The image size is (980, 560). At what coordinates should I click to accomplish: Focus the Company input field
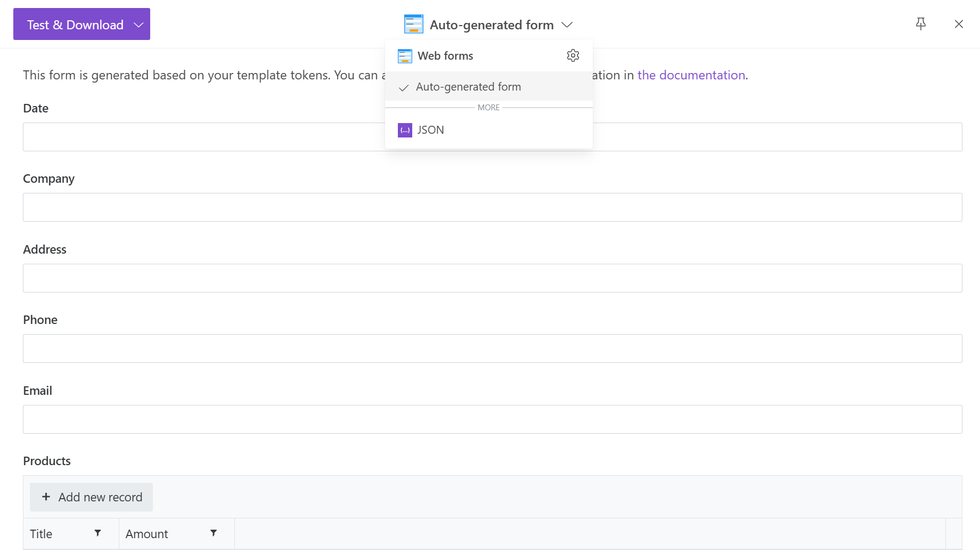[492, 207]
